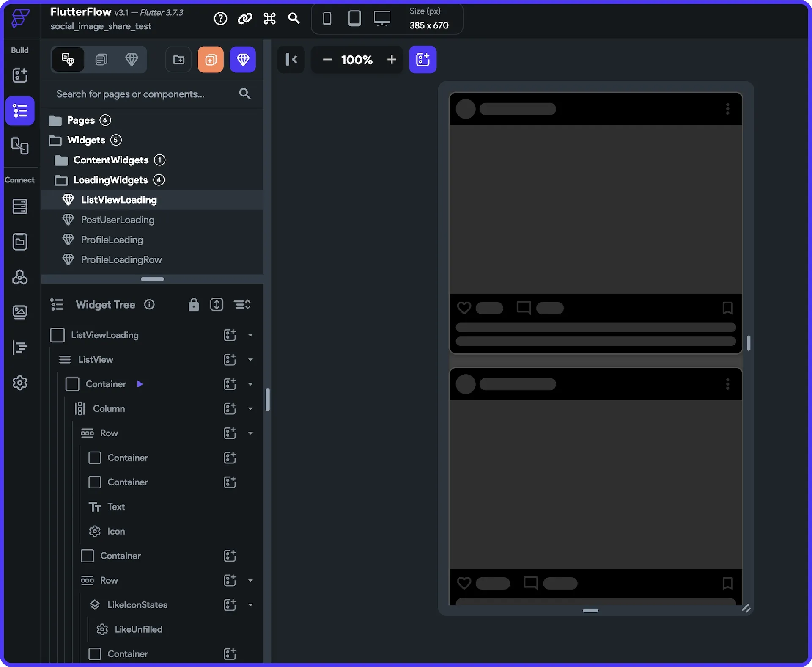The image size is (812, 667).
Task: Select the PostUserLoading component
Action: coord(118,220)
